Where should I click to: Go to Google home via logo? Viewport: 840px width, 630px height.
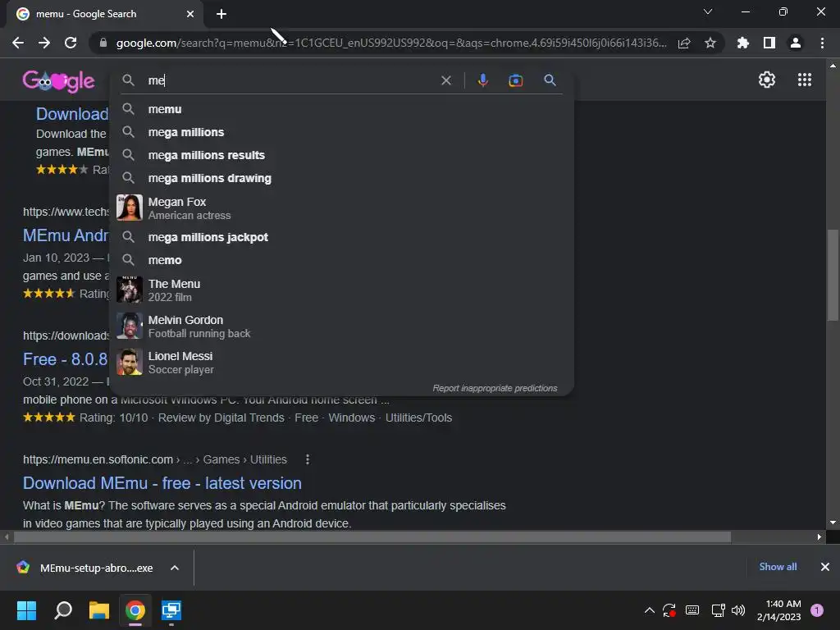[x=58, y=81]
